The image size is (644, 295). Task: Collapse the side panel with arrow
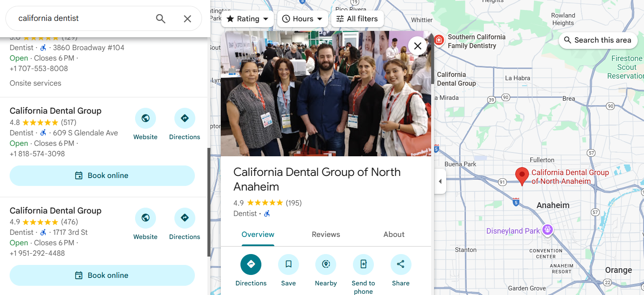coord(440,181)
